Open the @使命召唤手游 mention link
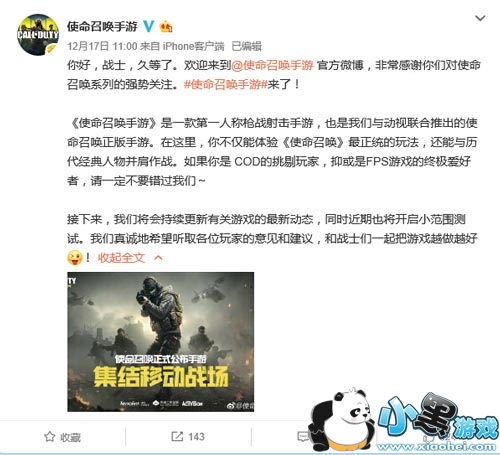The height and width of the screenshot is (455, 500). click(272, 65)
